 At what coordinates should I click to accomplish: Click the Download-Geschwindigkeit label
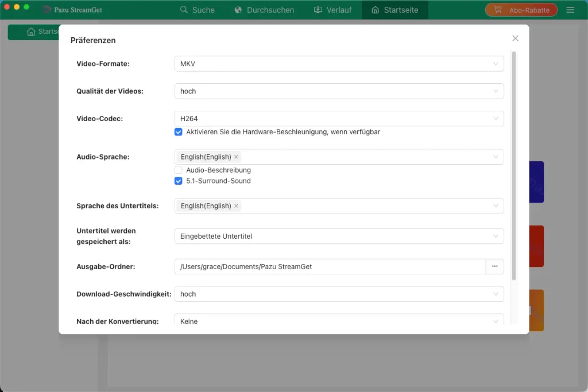(x=124, y=294)
